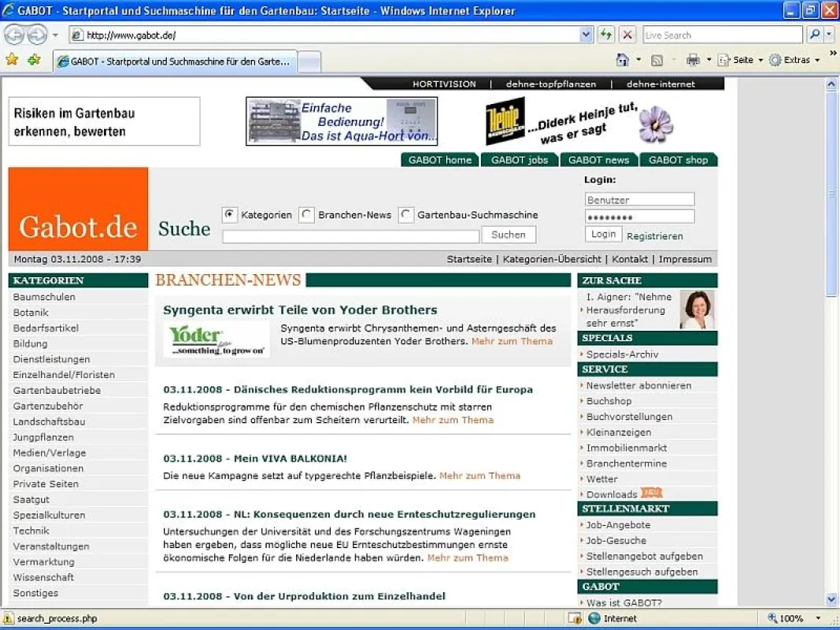
Task: Click the Live Search magnifier icon
Action: point(814,35)
